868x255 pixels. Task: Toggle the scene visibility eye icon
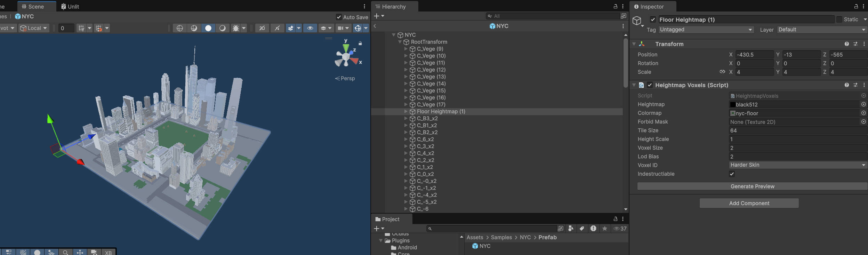[310, 28]
